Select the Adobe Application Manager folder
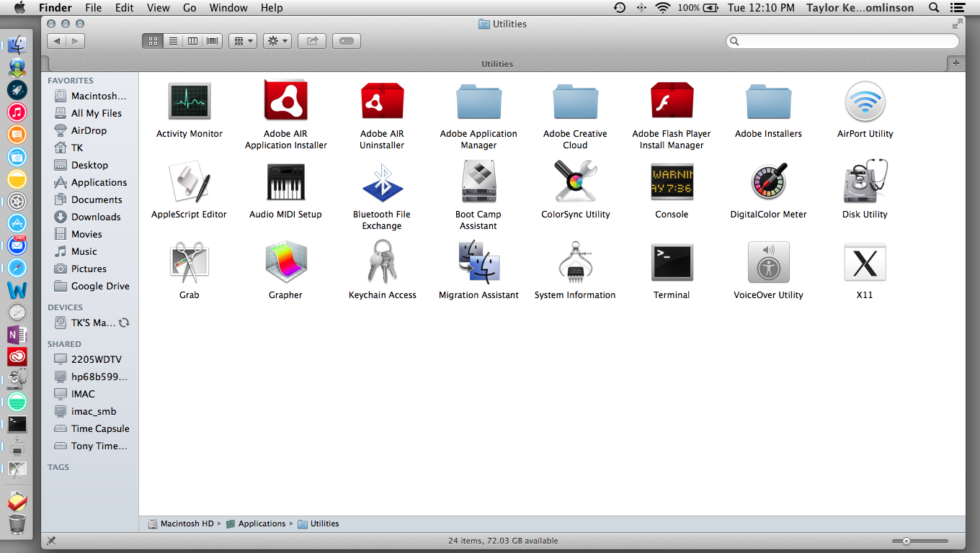 [x=478, y=102]
